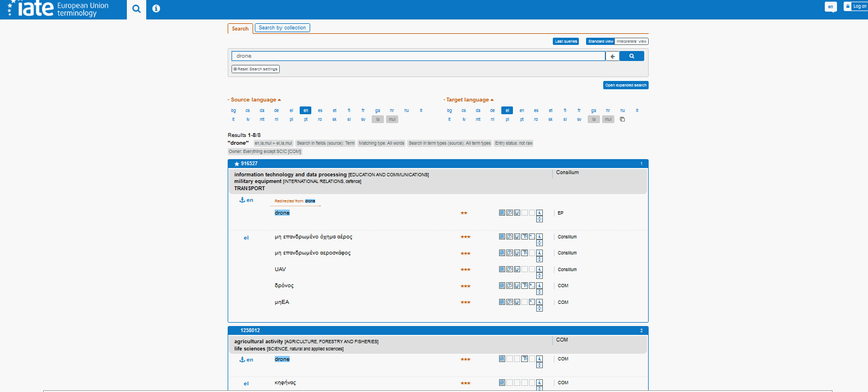Screen dimensions: 868x392
Task: Select bg as source language
Action: pos(233,110)
